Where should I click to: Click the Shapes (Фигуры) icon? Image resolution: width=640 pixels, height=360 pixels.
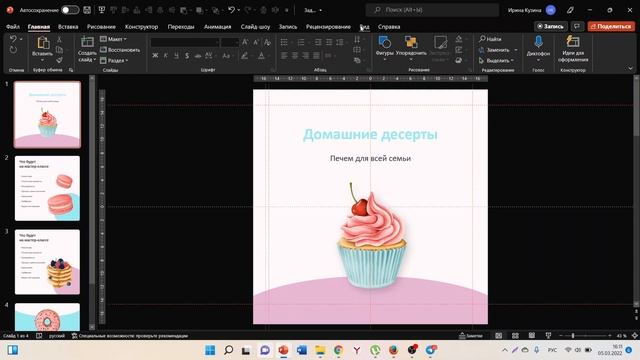click(x=384, y=42)
